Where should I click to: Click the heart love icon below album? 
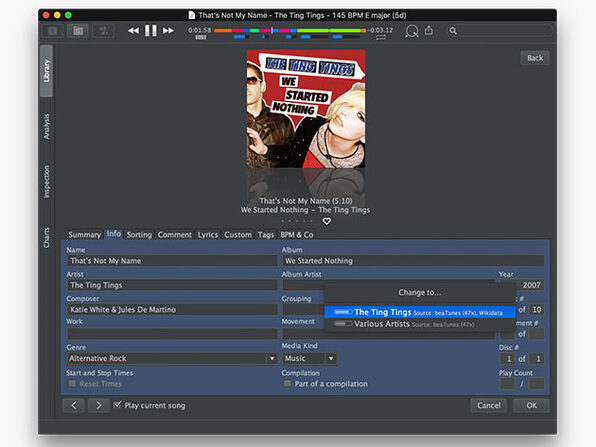pyautogui.click(x=327, y=221)
